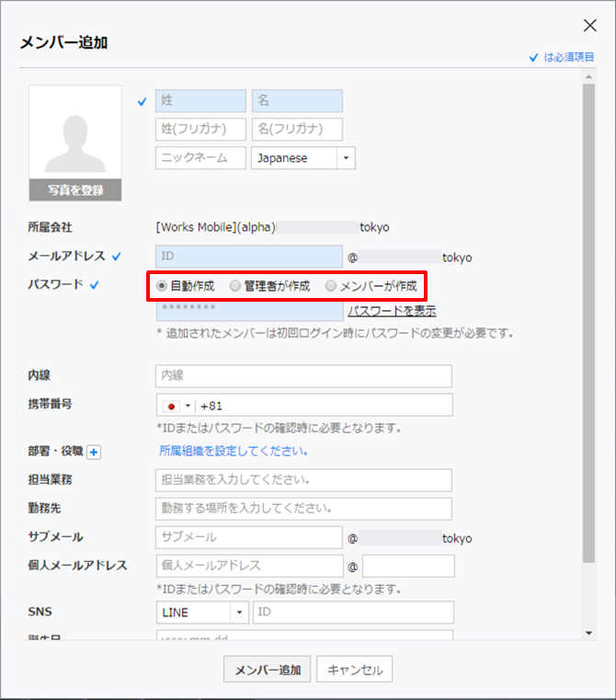Screen dimensions: 616x700
Task: Click the 姓 last name field
Action: [200, 101]
